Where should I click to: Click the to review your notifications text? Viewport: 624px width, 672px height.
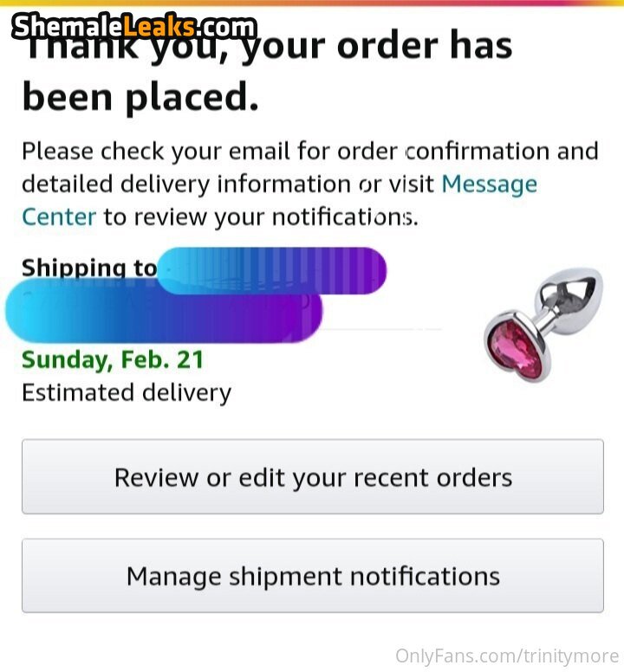click(x=260, y=216)
